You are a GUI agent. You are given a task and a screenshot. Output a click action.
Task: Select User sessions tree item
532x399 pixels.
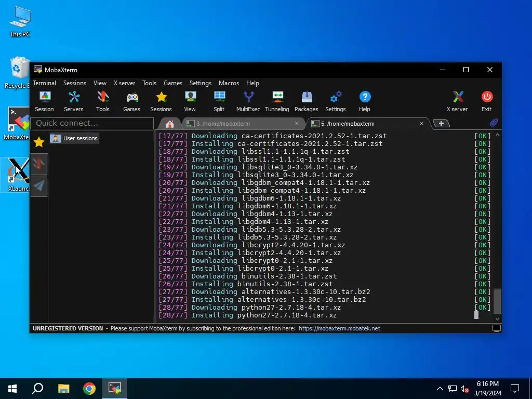point(74,138)
